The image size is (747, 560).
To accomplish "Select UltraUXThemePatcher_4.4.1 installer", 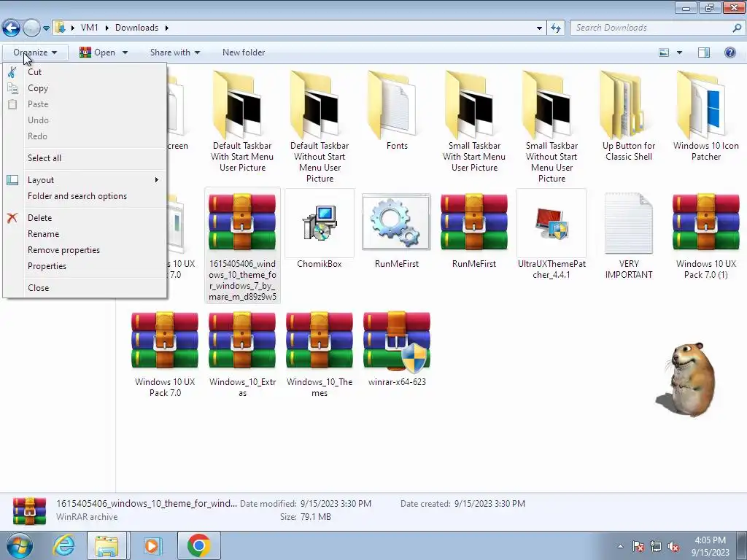I will tap(551, 235).
